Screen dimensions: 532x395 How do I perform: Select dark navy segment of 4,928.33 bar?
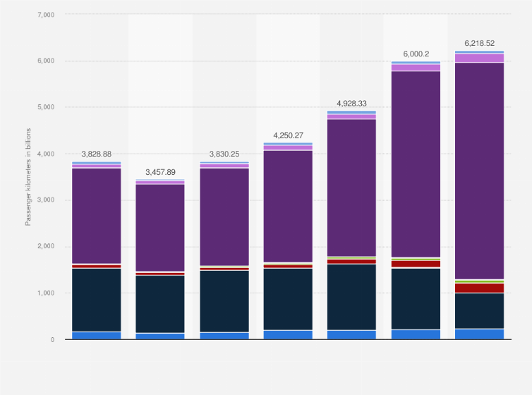click(351, 297)
